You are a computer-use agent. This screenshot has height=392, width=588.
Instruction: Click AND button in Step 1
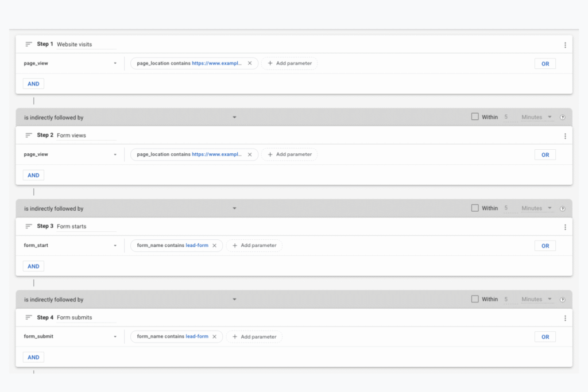point(33,84)
